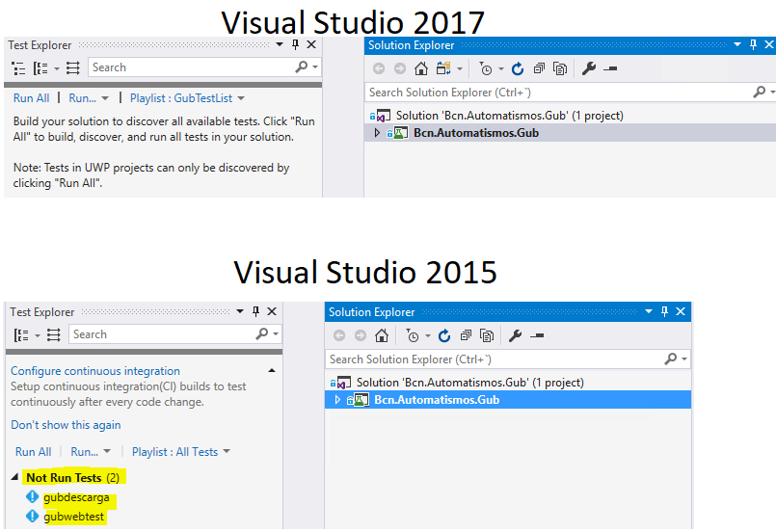Close the 2017 Test Explorer panel
Image resolution: width=776 pixels, height=532 pixels.
311,44
